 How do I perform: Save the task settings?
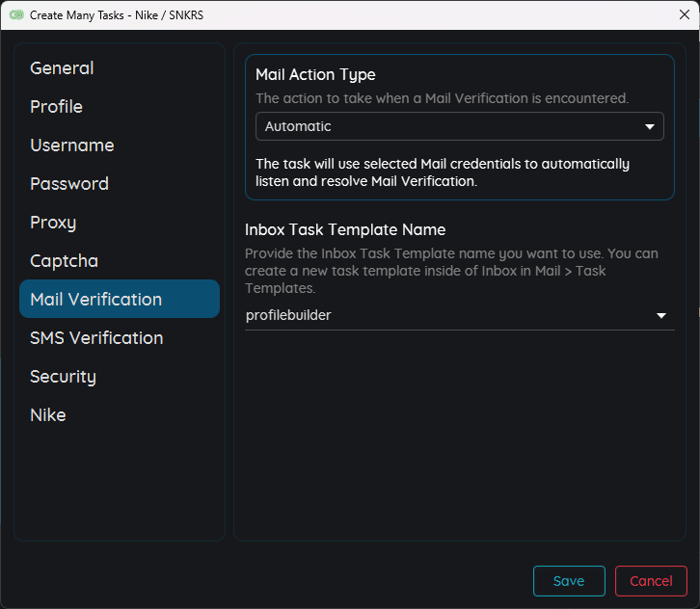tap(569, 581)
